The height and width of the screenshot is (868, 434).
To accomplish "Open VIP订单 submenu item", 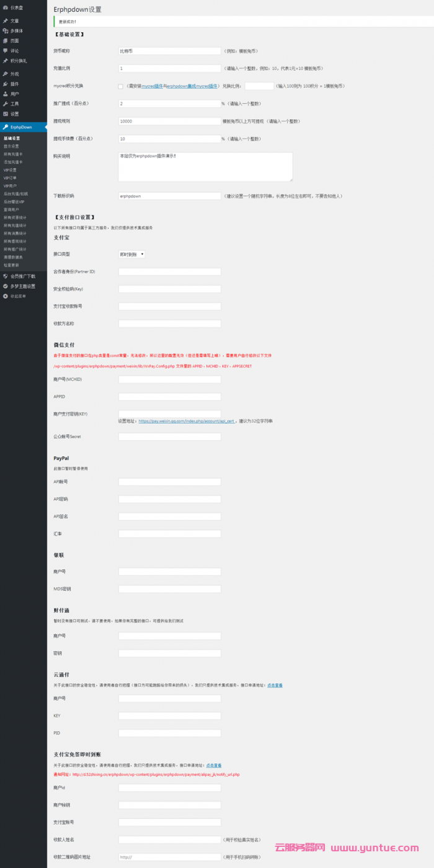I will click(x=11, y=178).
